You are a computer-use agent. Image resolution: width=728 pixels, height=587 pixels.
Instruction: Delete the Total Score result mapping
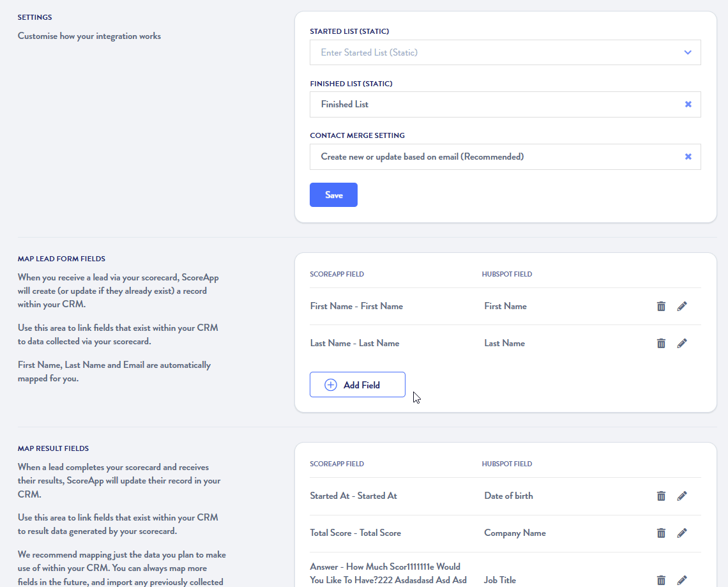point(661,533)
